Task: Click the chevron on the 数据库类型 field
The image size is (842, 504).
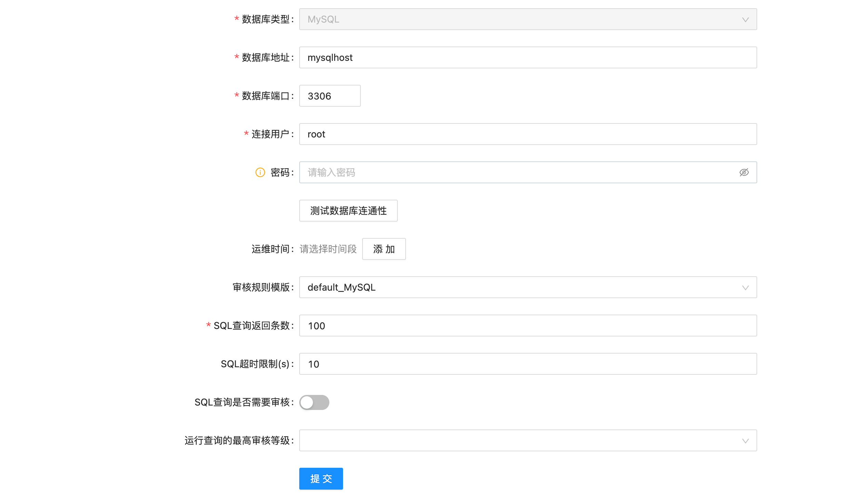Action: click(x=746, y=19)
